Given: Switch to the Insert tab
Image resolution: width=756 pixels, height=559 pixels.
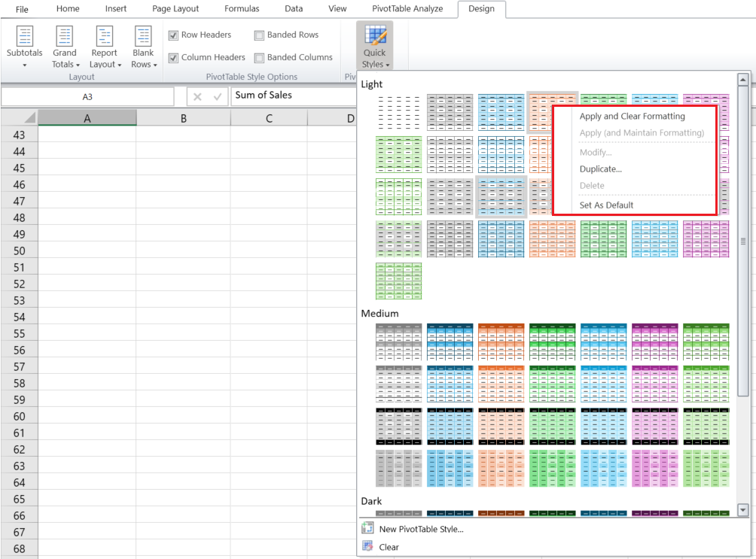Looking at the screenshot, I should [116, 9].
